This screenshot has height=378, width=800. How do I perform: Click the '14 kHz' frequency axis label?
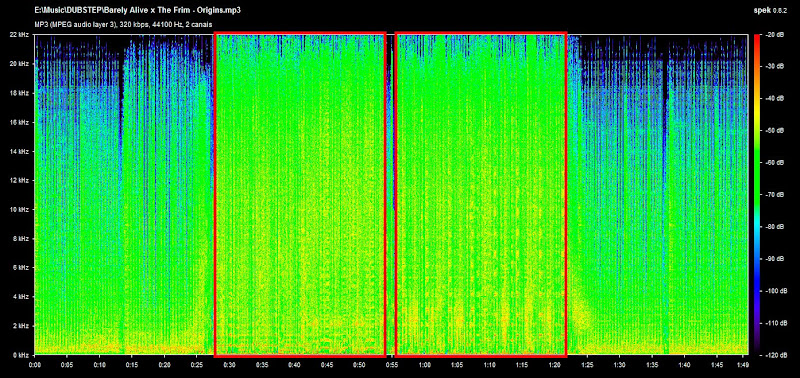20,151
